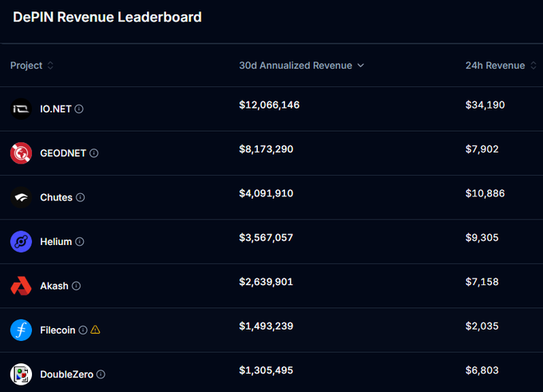Open info icon next to Helium
This screenshot has width=543, height=392.
coord(80,242)
